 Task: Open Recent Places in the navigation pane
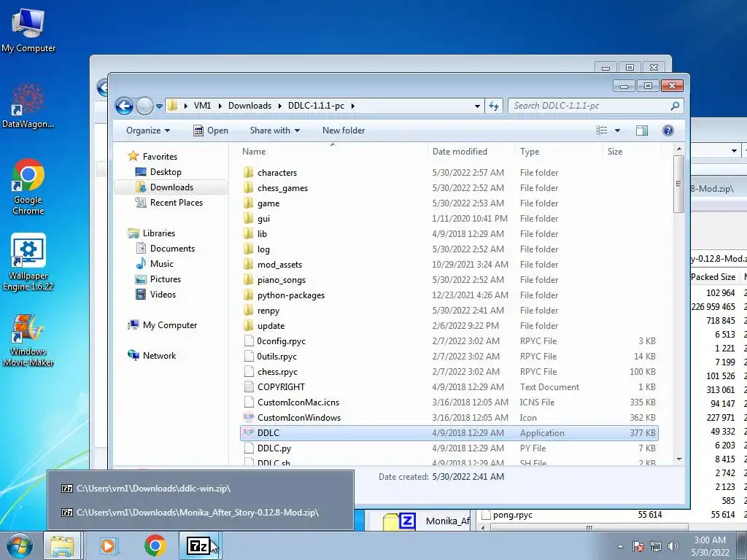(x=177, y=203)
